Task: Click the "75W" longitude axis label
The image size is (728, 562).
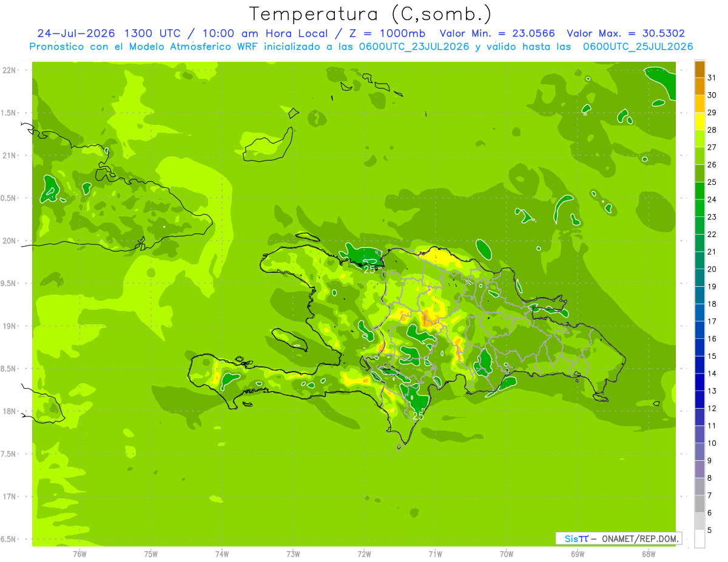Action: pyautogui.click(x=150, y=554)
